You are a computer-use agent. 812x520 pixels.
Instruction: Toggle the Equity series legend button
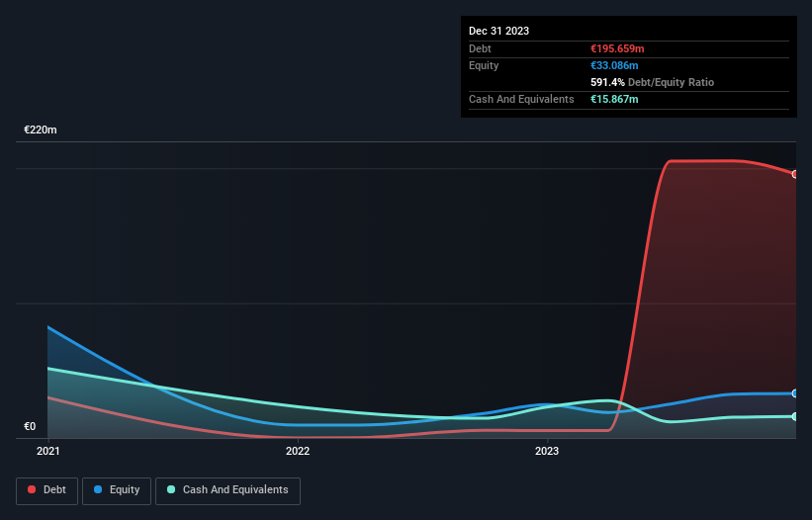pyautogui.click(x=117, y=490)
